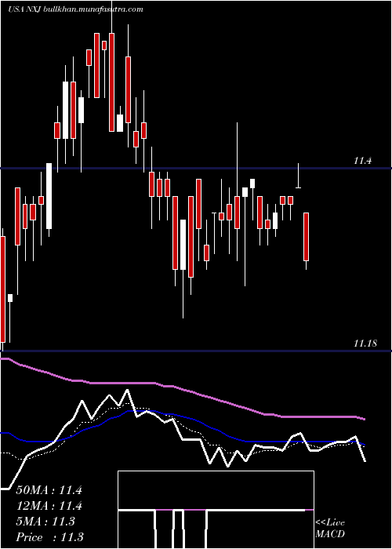Image resolution: width=392 pixels, height=549 pixels.
Task: Click the 11.18 price level label
Action: 365,344
